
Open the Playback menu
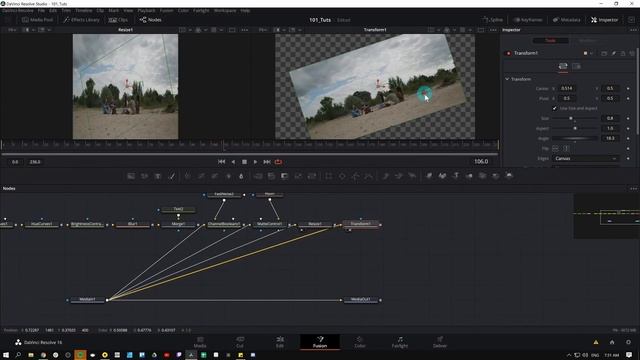pyautogui.click(x=146, y=11)
